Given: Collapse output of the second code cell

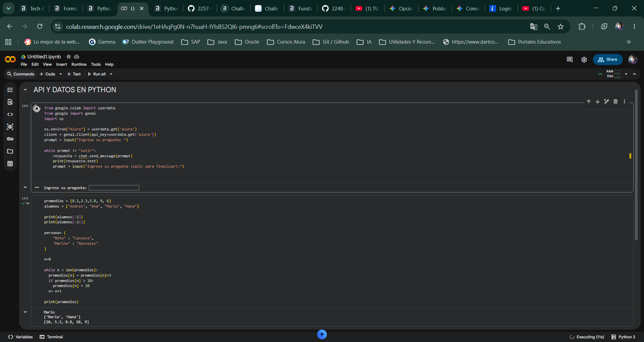Looking at the screenshot, I should click(x=25, y=312).
